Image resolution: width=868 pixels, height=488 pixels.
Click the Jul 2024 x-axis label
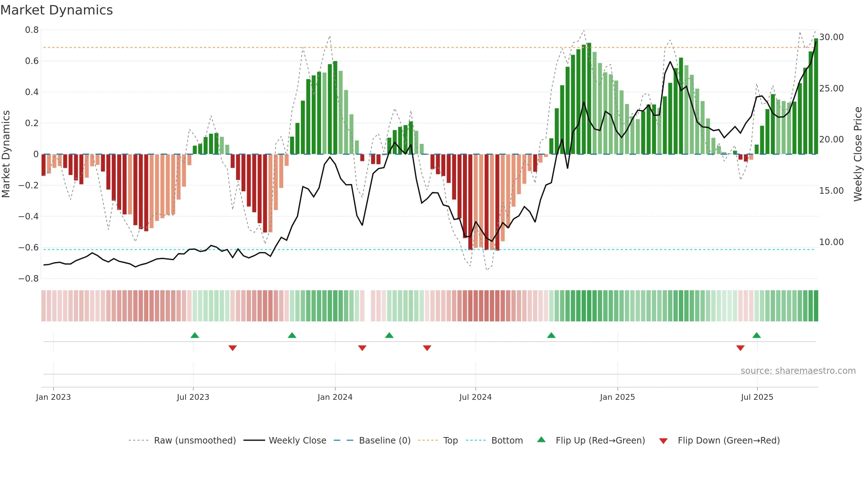coord(476,397)
